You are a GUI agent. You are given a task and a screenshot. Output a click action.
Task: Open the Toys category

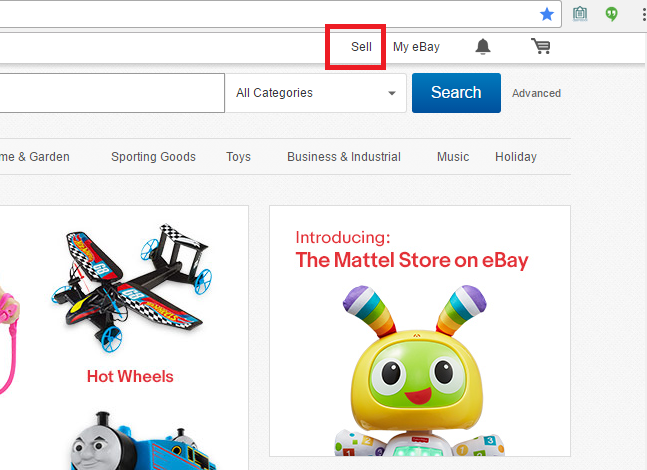click(238, 157)
